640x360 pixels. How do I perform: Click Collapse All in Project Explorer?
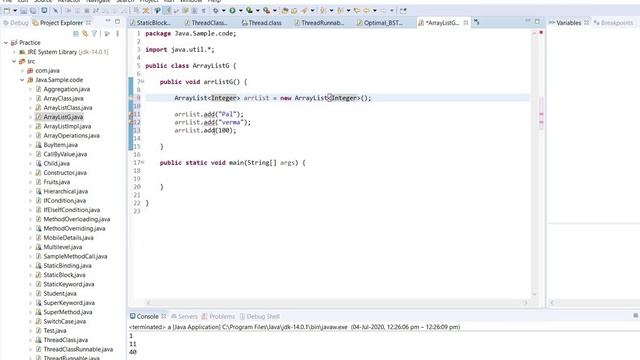coord(76,34)
